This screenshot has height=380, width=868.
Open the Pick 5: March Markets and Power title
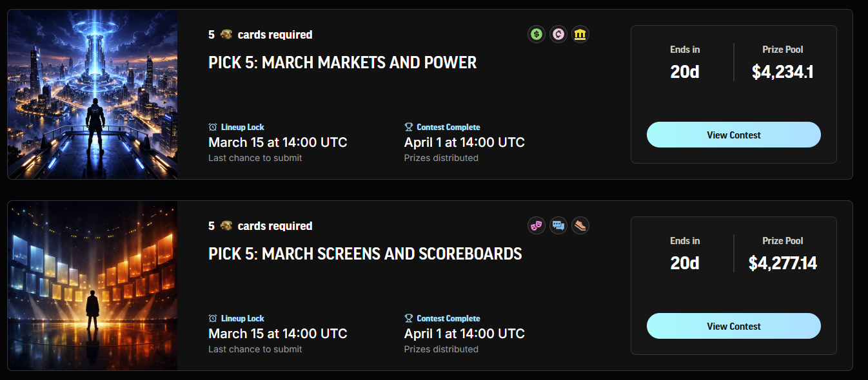pyautogui.click(x=342, y=63)
